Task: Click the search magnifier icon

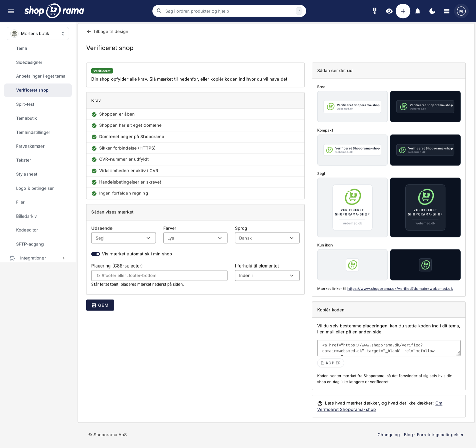Action: pos(159,11)
